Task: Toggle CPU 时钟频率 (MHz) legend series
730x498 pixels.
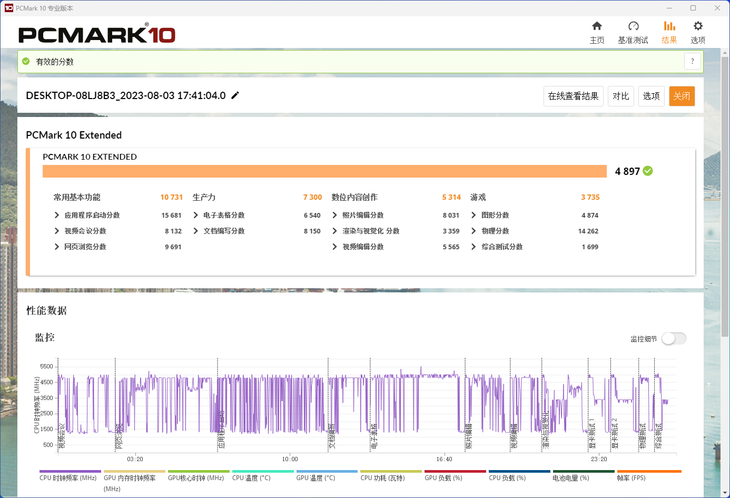Action: [x=68, y=478]
